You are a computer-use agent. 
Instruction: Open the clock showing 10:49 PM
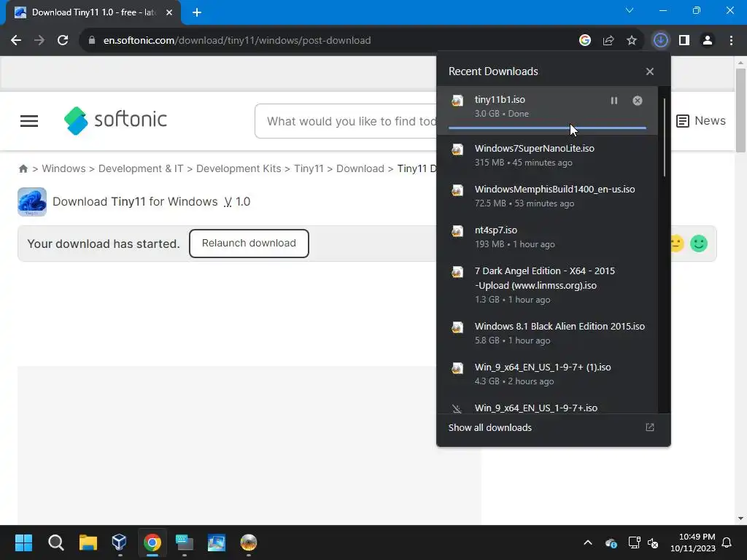[693, 542]
